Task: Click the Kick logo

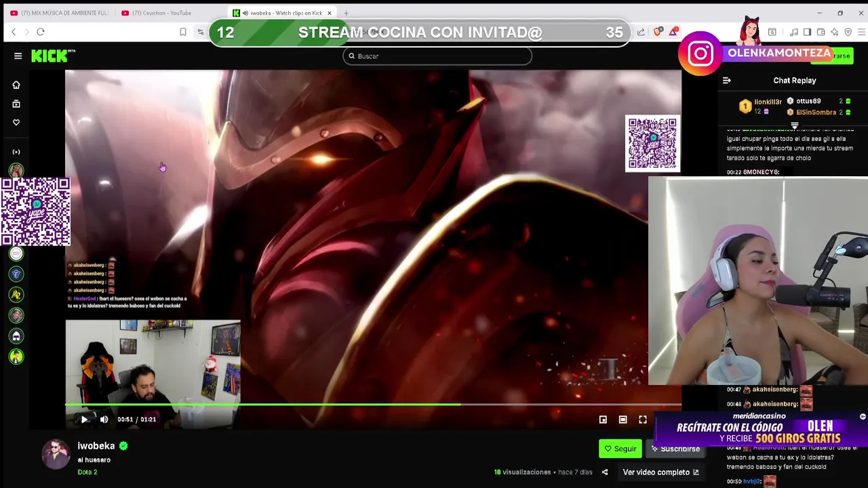Action: pos(52,56)
